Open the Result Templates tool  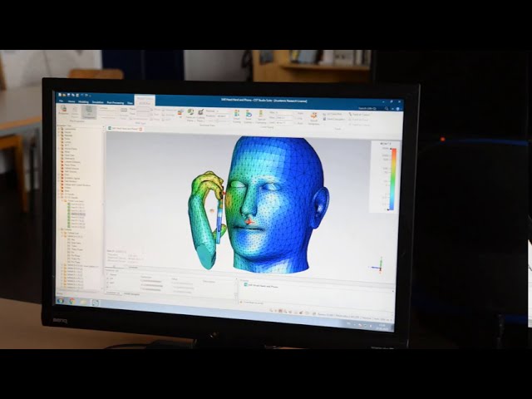click(313, 119)
